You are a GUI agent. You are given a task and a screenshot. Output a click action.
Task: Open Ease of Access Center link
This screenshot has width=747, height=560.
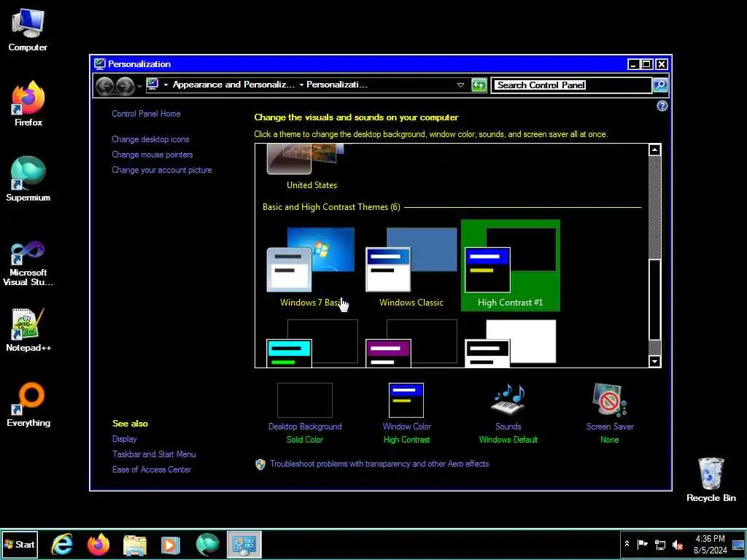(x=152, y=469)
